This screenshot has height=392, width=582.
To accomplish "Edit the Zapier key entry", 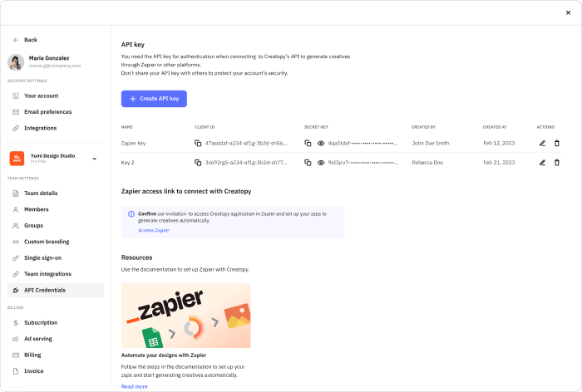I will pos(542,143).
